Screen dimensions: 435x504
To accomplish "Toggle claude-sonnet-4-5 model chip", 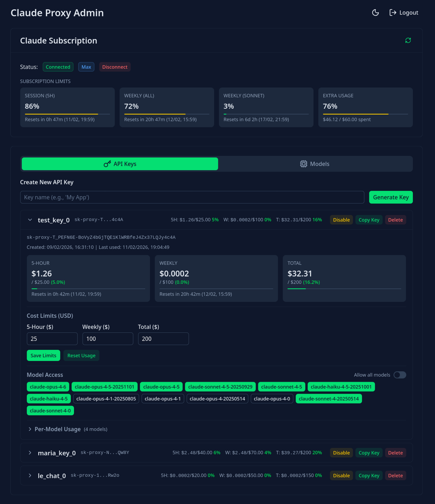I will (x=282, y=387).
